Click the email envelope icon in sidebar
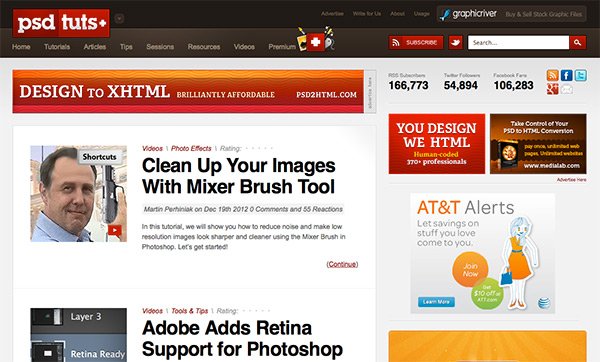The height and width of the screenshot is (362, 600). [567, 90]
